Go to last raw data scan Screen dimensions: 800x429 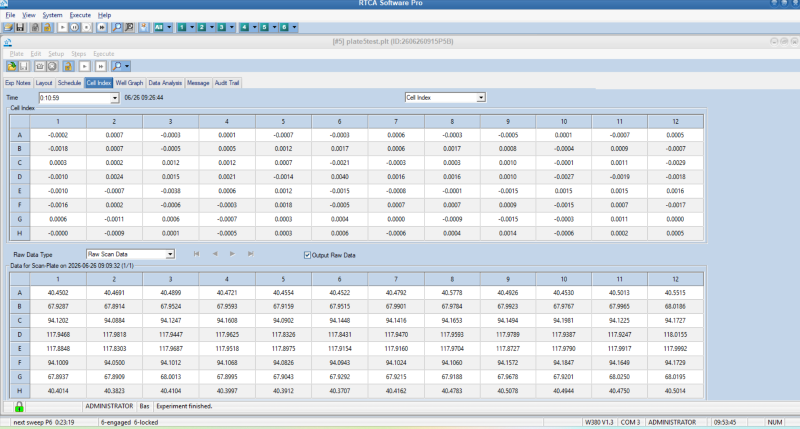[x=251, y=254]
